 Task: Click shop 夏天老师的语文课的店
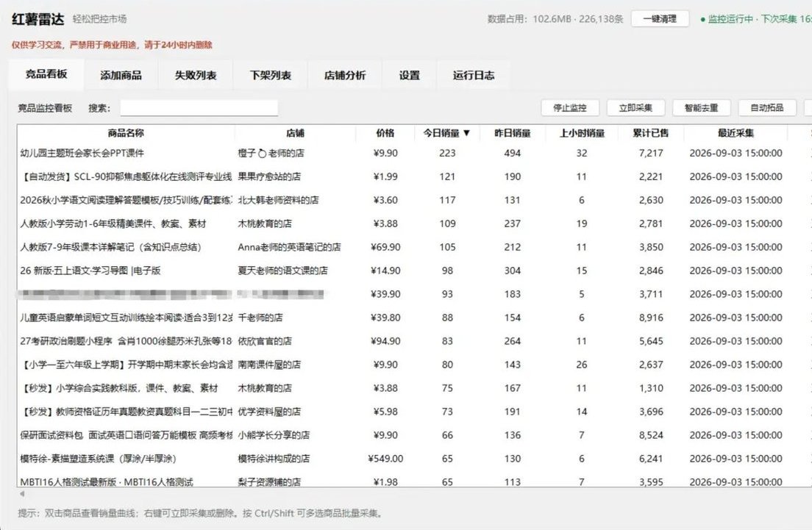point(282,271)
